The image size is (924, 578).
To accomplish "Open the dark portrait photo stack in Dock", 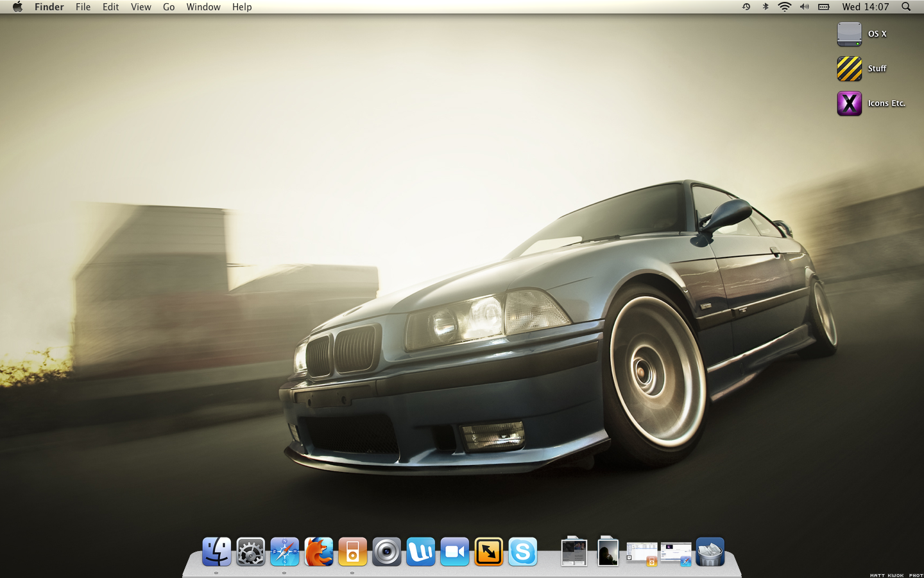I will (608, 552).
